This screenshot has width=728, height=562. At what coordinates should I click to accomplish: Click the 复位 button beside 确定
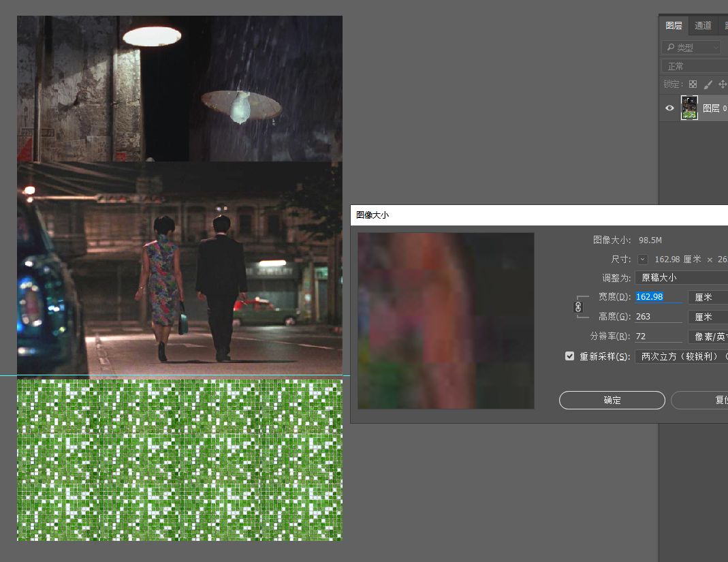(699, 400)
